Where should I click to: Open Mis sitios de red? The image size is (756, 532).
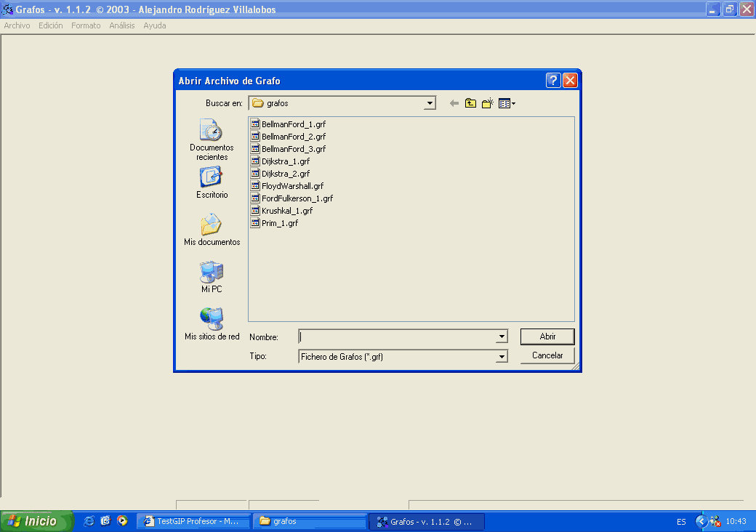212,324
